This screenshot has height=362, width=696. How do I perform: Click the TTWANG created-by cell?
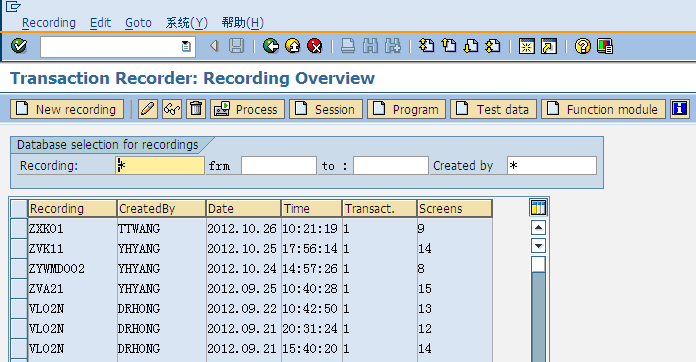[x=162, y=228]
